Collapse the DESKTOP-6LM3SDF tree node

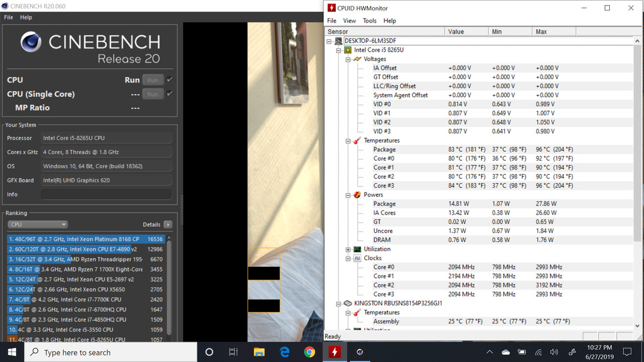click(329, 41)
